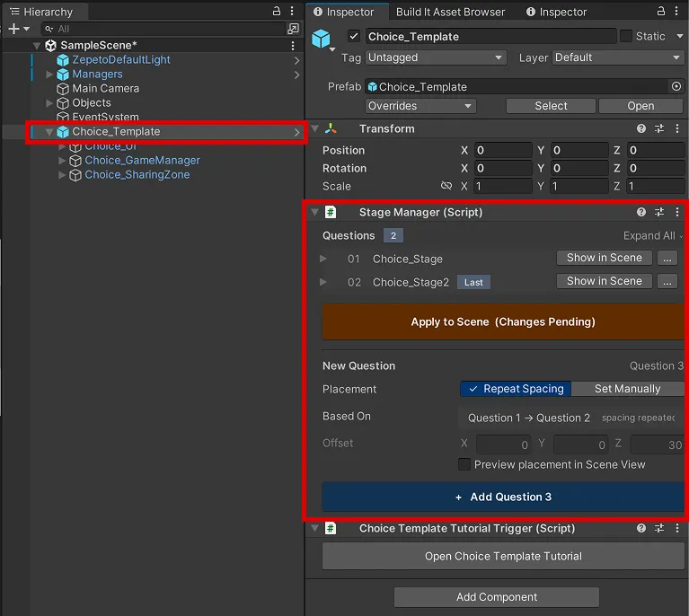The width and height of the screenshot is (689, 616).
Task: Open the Layer dropdown showing Default
Action: point(617,57)
